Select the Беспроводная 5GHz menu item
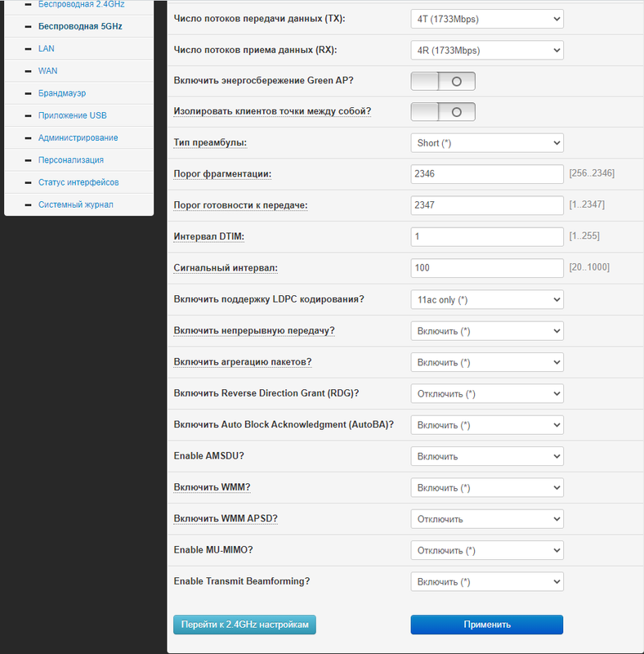This screenshot has height=654, width=644. point(80,26)
